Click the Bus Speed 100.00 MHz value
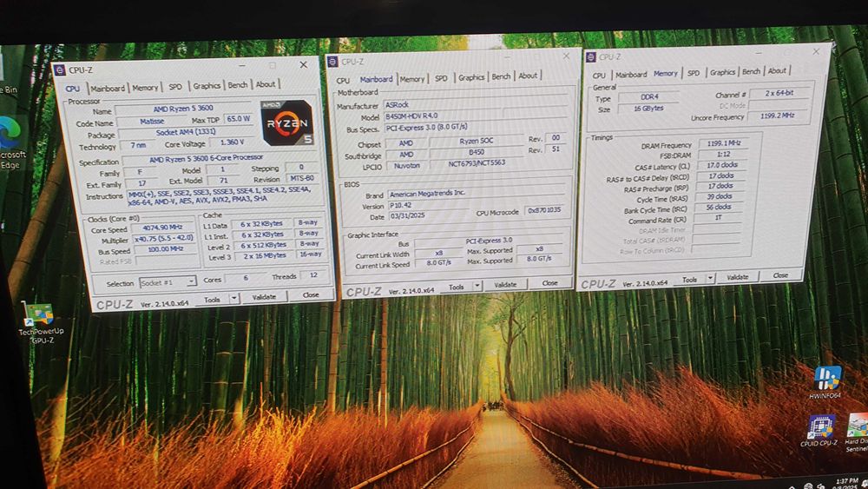This screenshot has height=489, width=868. point(165,249)
